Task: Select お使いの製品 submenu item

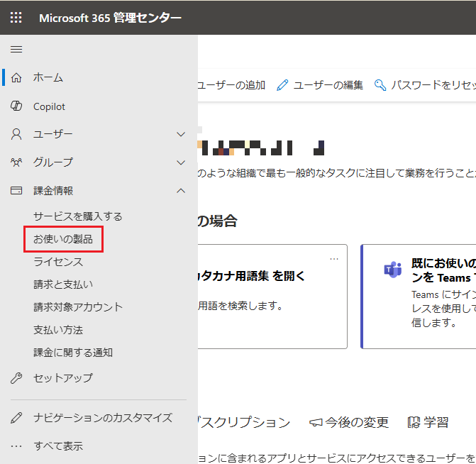Action: (63, 239)
